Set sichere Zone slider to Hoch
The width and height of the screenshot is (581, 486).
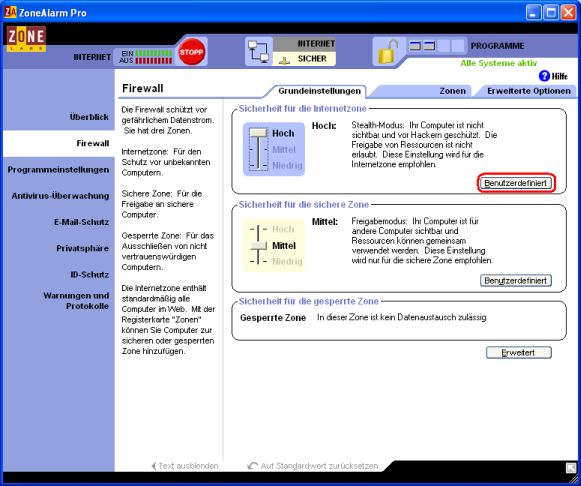pyautogui.click(x=283, y=229)
